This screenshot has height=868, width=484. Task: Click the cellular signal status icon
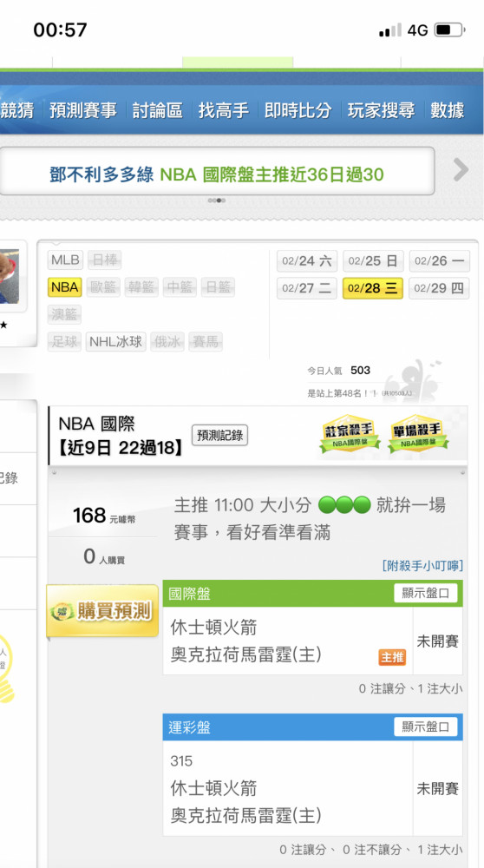(x=390, y=30)
